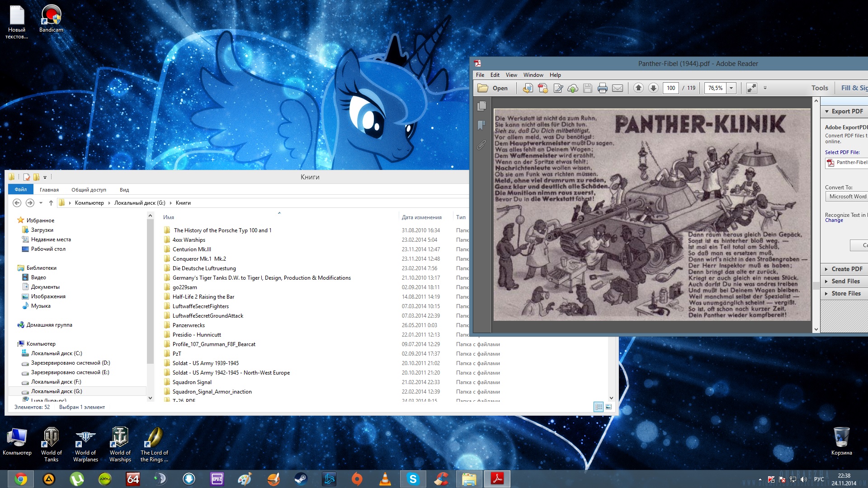Select the Squadron Signal folder
Image resolution: width=868 pixels, height=488 pixels.
(x=192, y=382)
